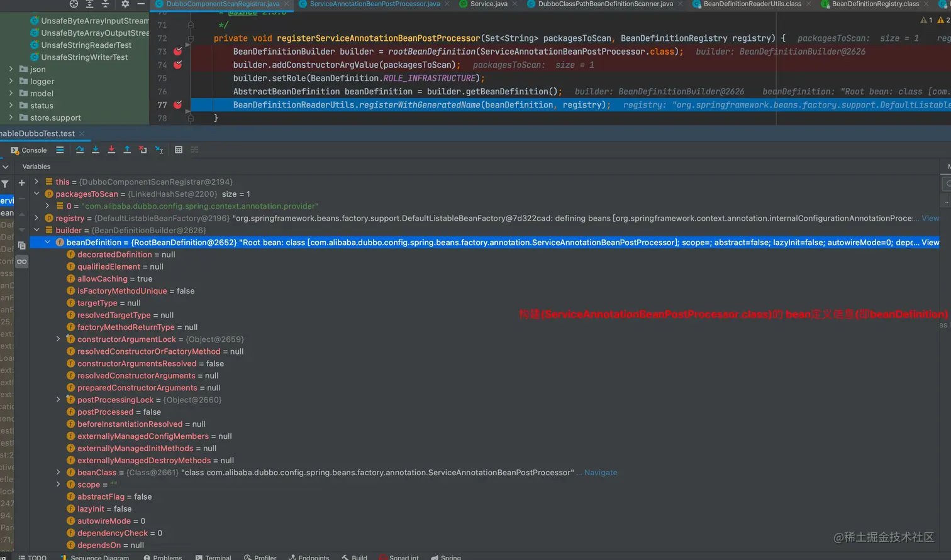Screen dimensions: 951x560
Task: Add a new watch with plus icon
Action: tap(21, 183)
